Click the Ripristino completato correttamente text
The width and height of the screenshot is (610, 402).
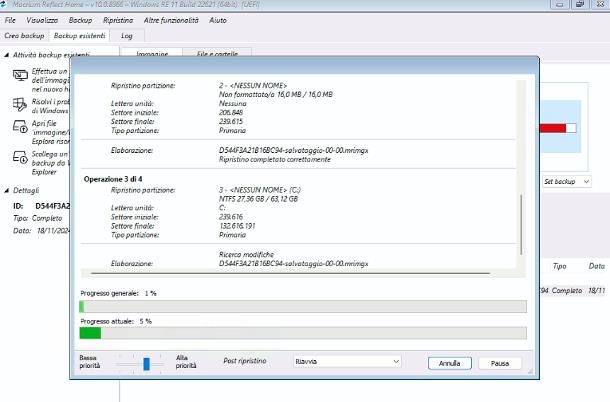click(275, 160)
